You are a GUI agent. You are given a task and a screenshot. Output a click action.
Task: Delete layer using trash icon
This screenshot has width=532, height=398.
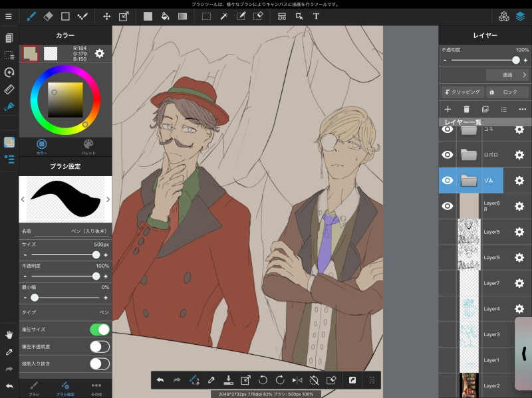click(466, 109)
